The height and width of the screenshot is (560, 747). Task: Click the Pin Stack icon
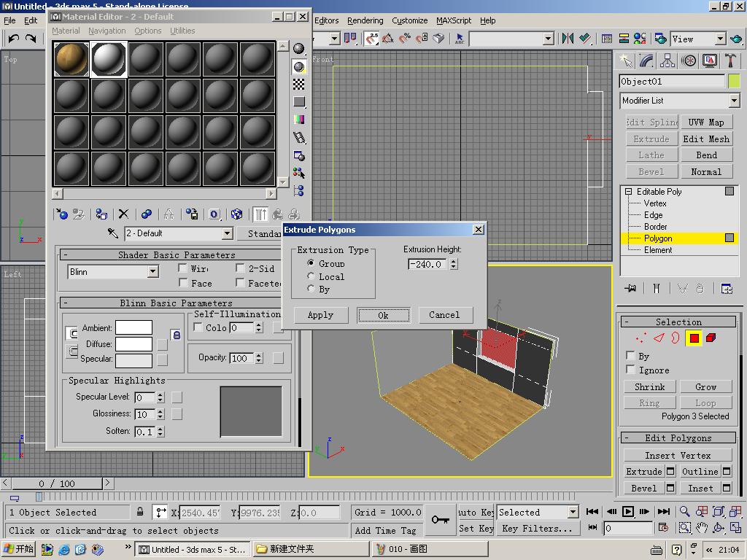click(x=630, y=289)
